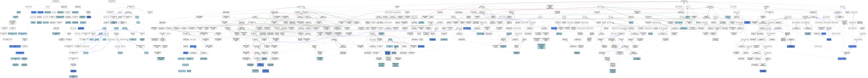Select the 'spindle' node

[x=117, y=39]
